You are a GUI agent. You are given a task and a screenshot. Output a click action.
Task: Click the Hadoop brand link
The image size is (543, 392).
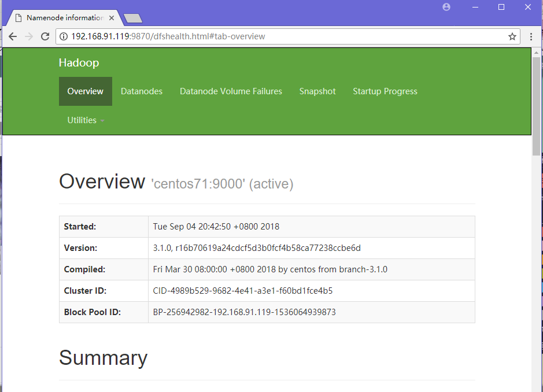click(79, 62)
